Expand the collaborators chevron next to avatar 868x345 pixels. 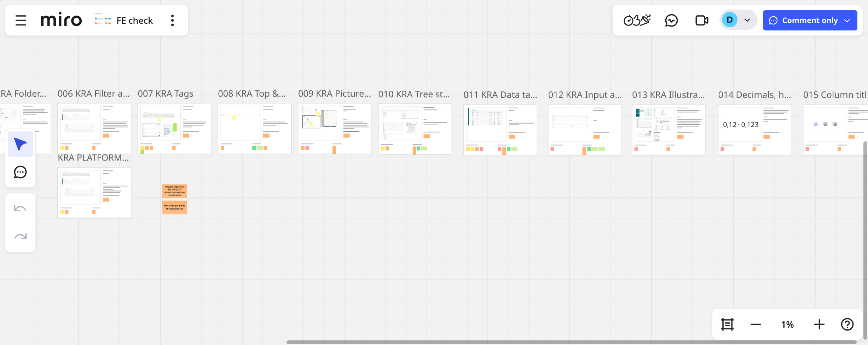pyautogui.click(x=747, y=20)
